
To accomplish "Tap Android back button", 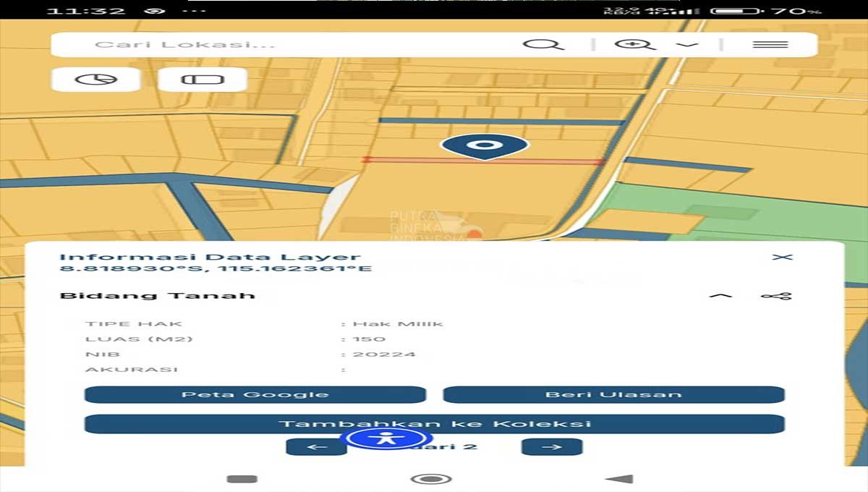I will coord(619,479).
